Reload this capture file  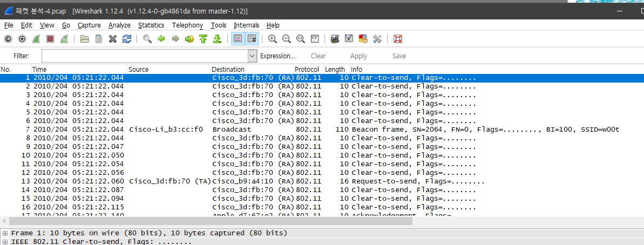(x=127, y=39)
